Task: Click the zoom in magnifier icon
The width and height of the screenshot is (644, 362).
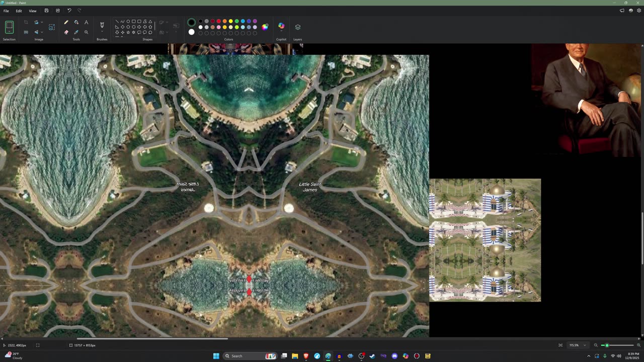Action: (x=639, y=345)
